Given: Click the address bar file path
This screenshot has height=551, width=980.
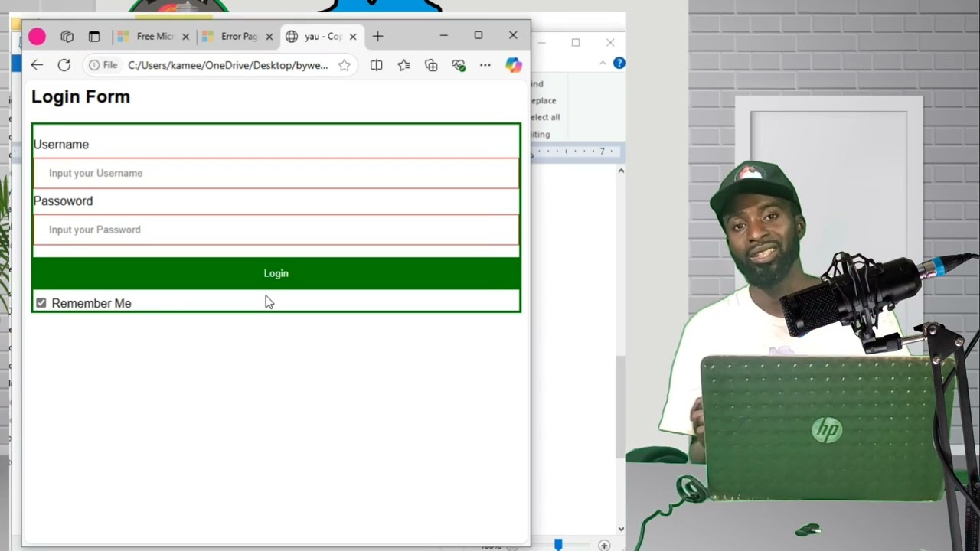Looking at the screenshot, I should [x=227, y=65].
